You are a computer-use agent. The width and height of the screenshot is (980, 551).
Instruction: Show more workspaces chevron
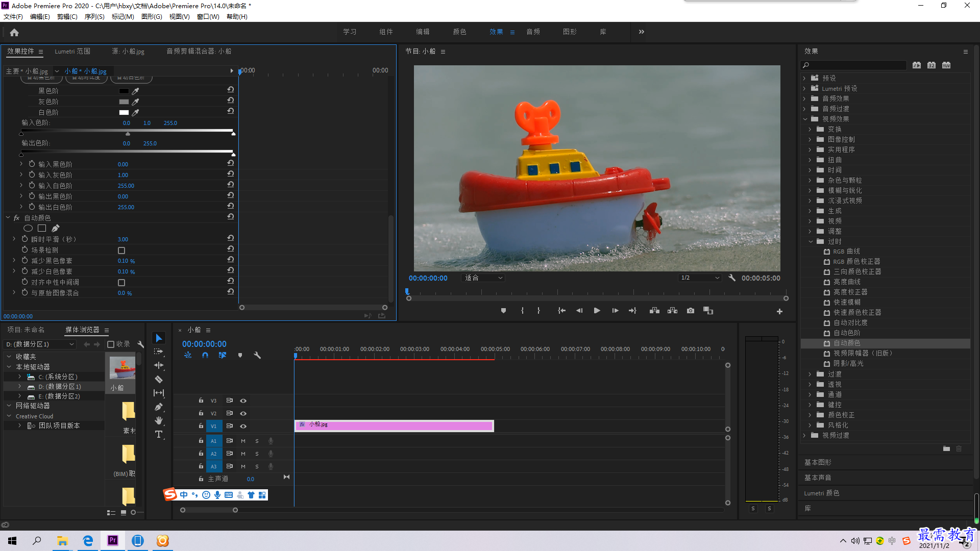(642, 32)
